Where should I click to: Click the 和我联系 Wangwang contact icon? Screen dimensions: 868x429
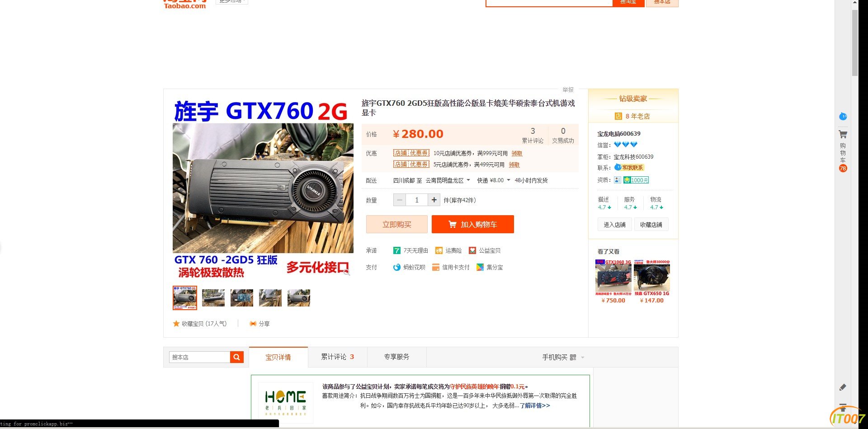point(629,167)
